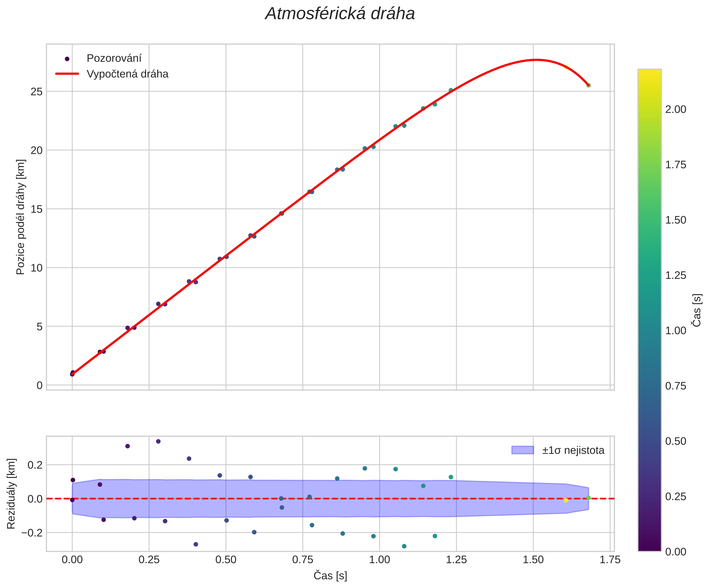Click the 1.00 tick label on the x-axis
The height and width of the screenshot is (588, 709).
click(x=379, y=560)
